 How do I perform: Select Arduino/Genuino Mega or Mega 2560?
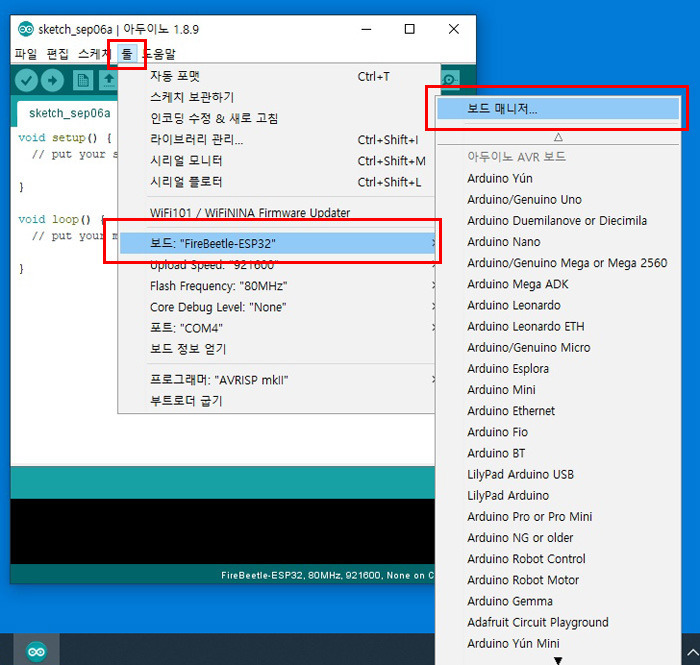[558, 263]
